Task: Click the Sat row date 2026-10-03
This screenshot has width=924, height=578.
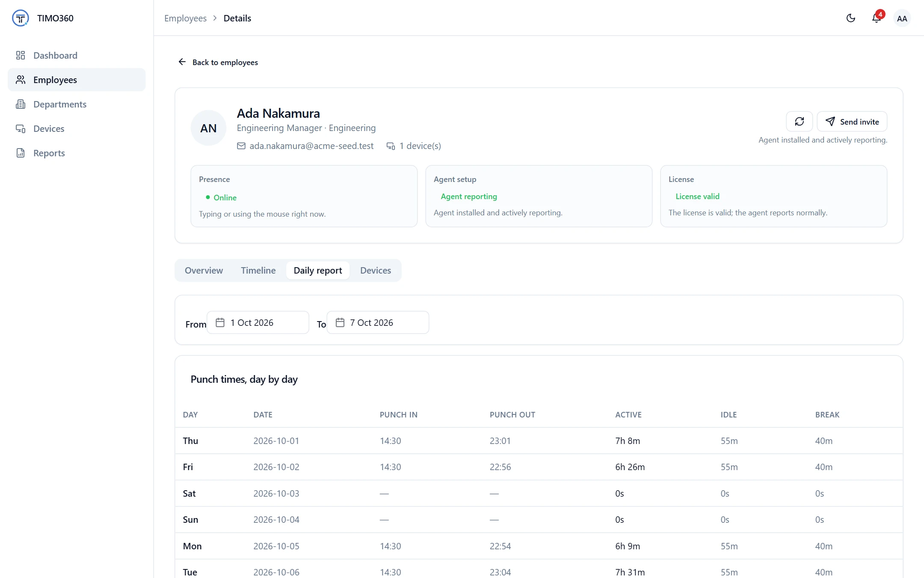Action: pyautogui.click(x=276, y=494)
